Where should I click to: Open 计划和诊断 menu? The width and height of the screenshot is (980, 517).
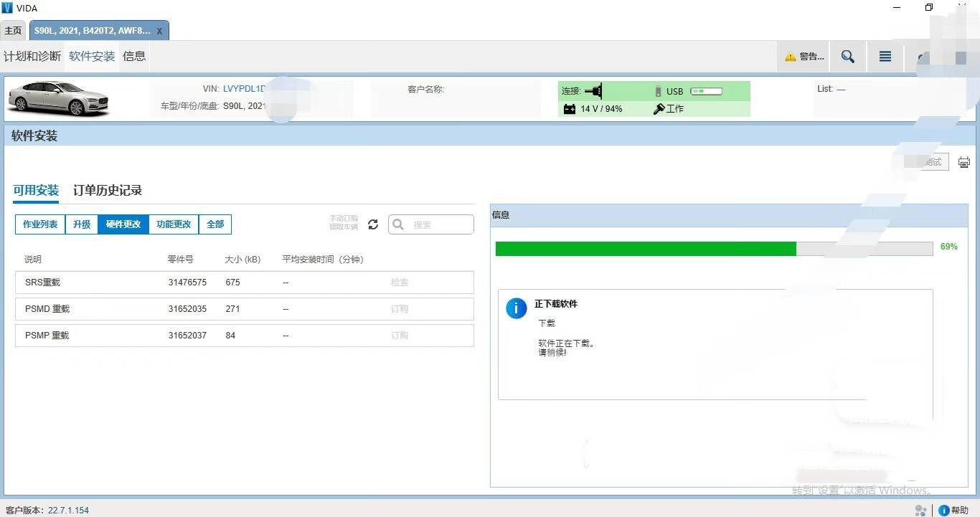[x=32, y=56]
